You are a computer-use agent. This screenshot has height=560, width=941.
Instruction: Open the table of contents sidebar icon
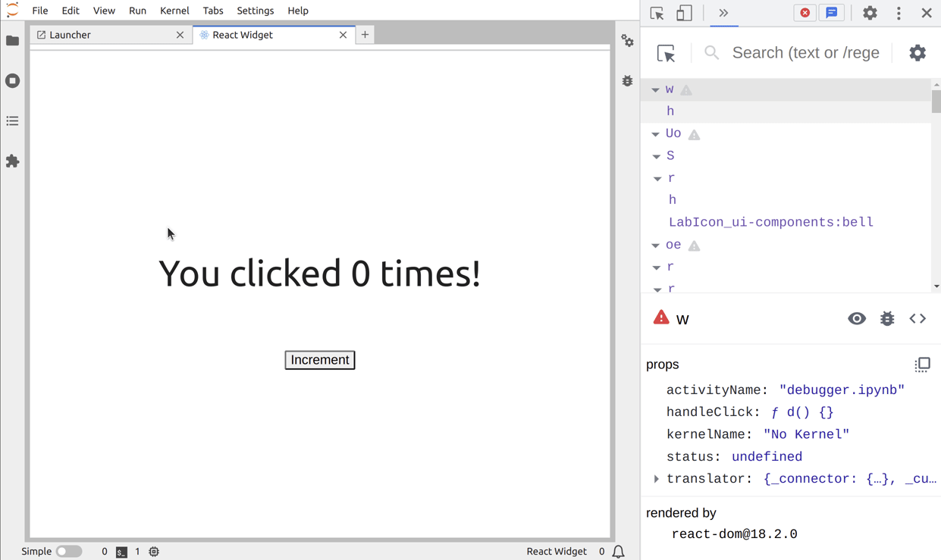pyautogui.click(x=13, y=121)
